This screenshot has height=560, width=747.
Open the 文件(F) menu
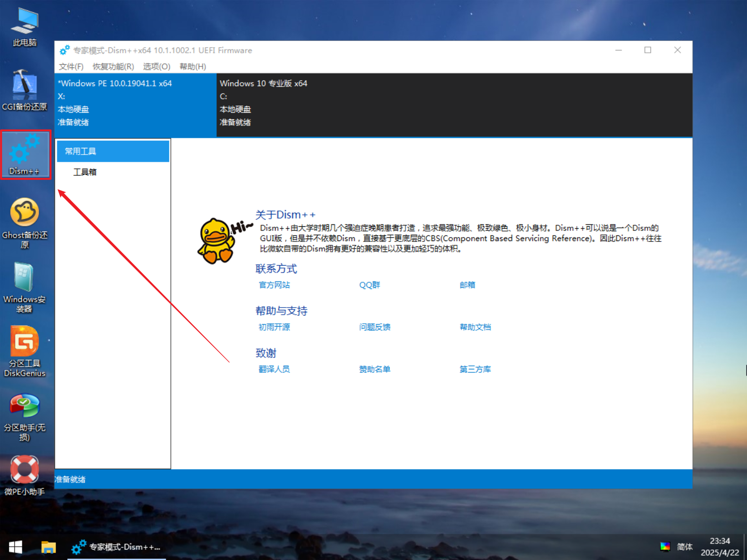point(71,67)
